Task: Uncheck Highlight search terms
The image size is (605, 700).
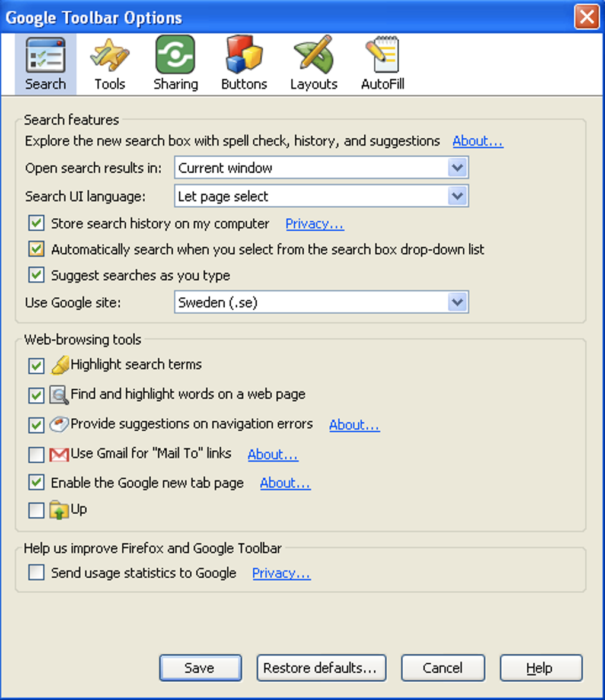Action: pos(36,366)
